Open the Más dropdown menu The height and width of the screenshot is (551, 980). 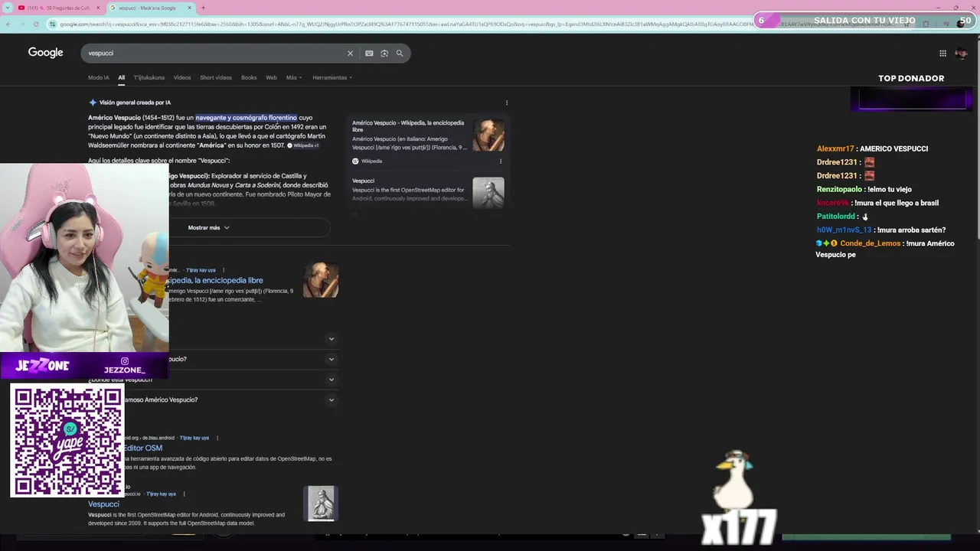point(294,77)
